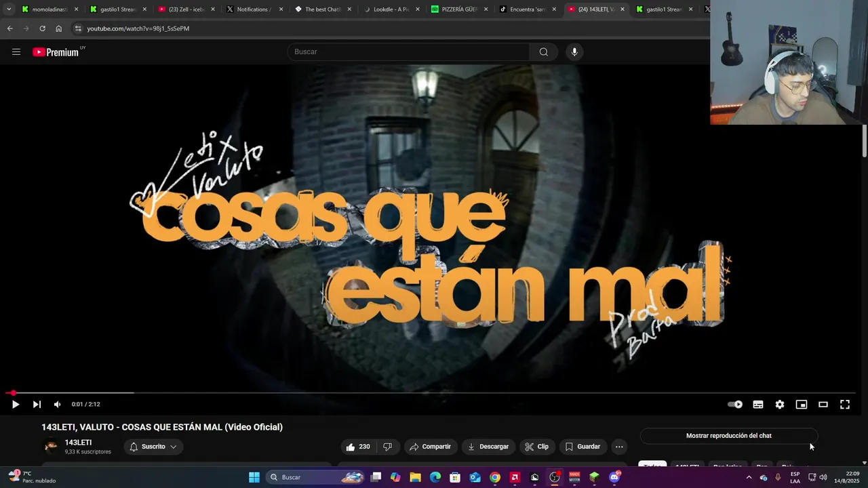The height and width of the screenshot is (488, 868).
Task: Share the video via Compartir
Action: coord(430,447)
